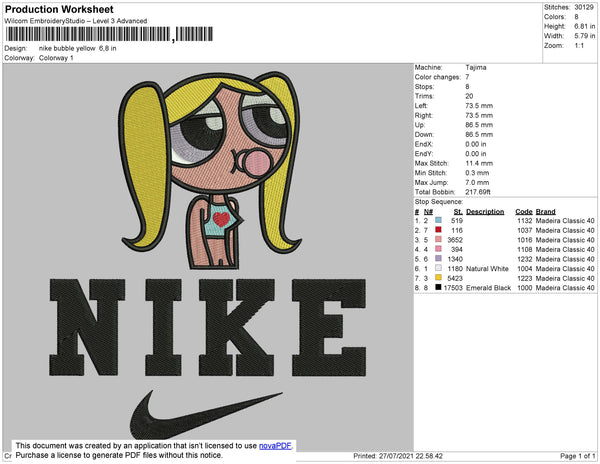Click the 'Page 1 of 1' footer text
The width and height of the screenshot is (600, 464).
click(x=577, y=456)
